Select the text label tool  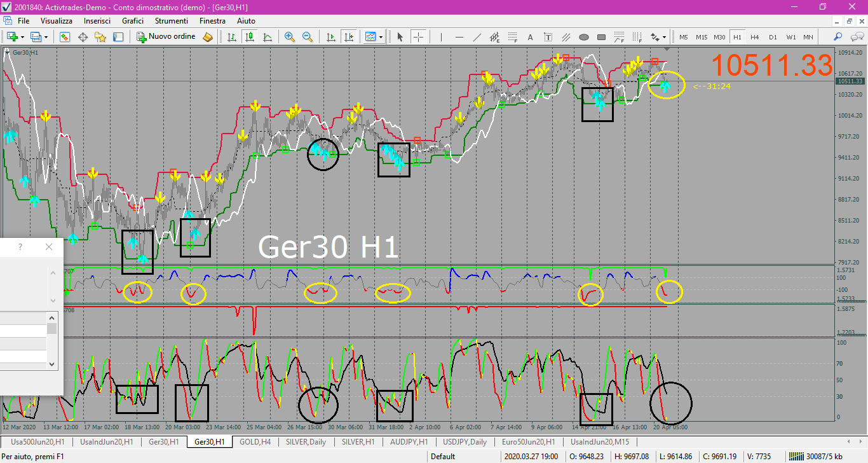click(x=548, y=37)
